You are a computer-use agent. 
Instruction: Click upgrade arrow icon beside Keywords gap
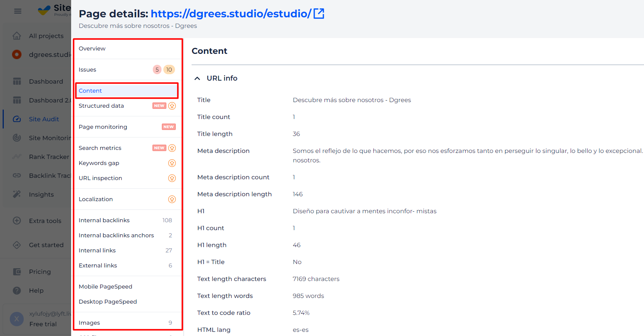coord(172,163)
